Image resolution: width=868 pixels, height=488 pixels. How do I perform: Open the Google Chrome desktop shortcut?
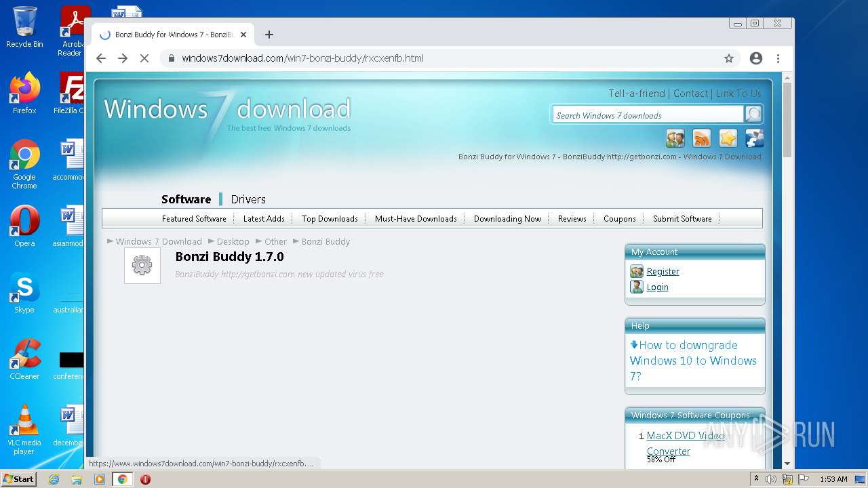(24, 163)
